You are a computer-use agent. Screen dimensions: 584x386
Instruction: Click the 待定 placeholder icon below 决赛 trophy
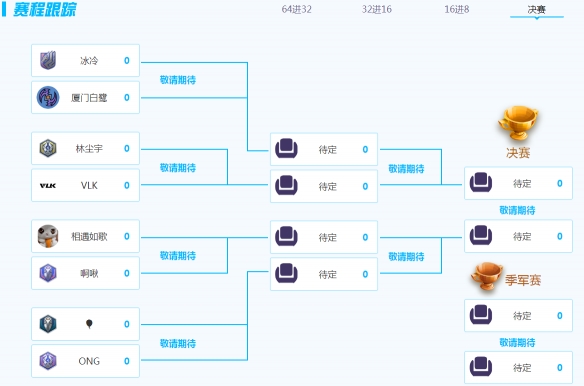pos(481,183)
